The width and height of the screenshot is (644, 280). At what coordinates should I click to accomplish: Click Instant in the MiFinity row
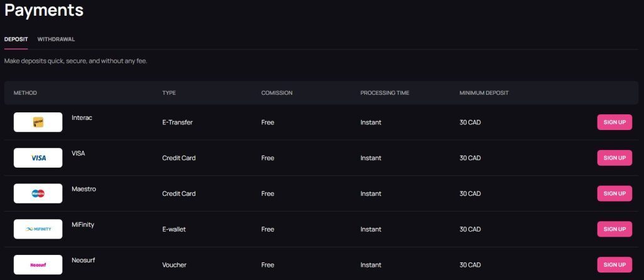(371, 229)
